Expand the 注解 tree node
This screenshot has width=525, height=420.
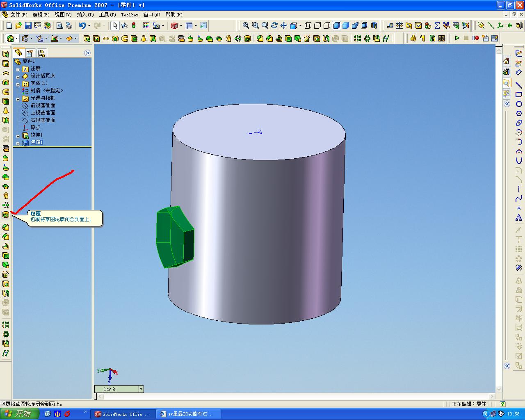18,69
